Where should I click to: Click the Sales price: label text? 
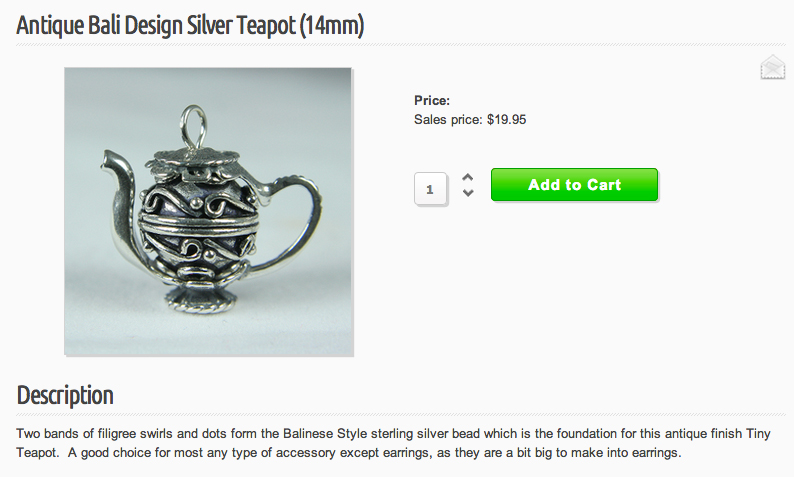pyautogui.click(x=448, y=120)
